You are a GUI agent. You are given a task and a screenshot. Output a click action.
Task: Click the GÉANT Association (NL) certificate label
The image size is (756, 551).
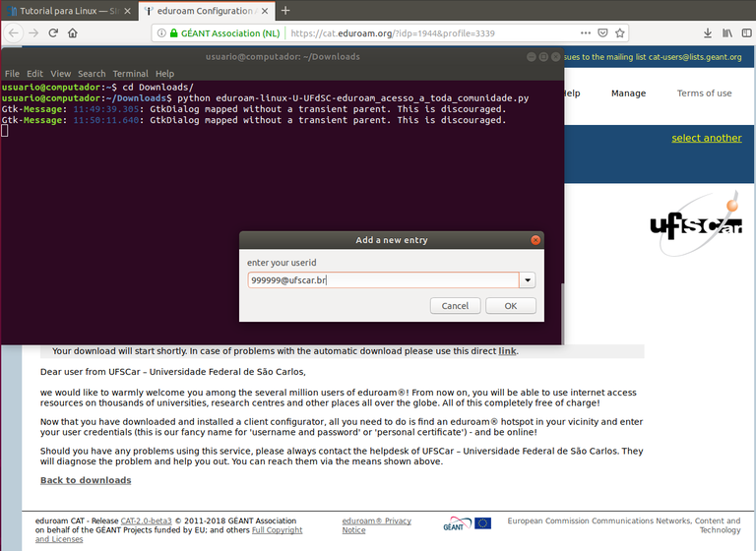(230, 33)
